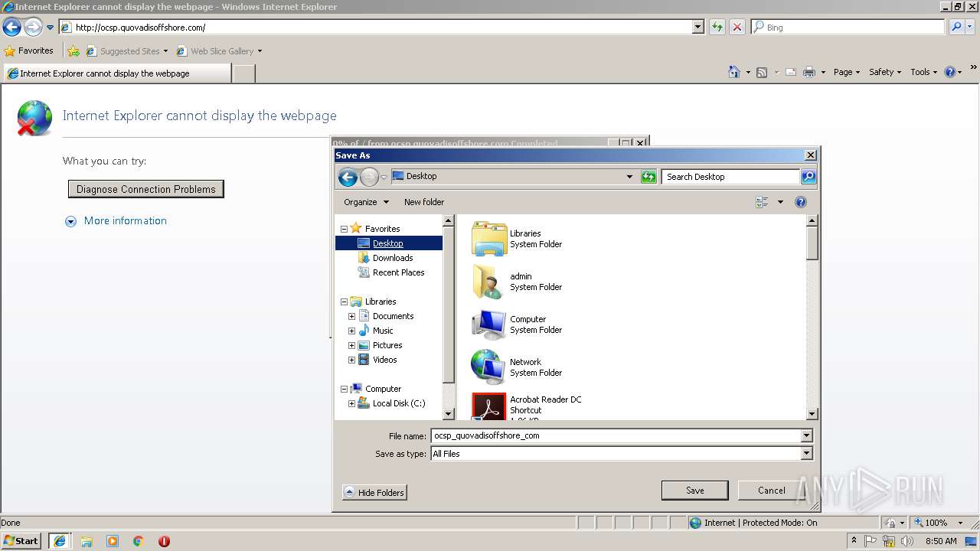Click Add to Favorites Bar icon

coord(73,51)
